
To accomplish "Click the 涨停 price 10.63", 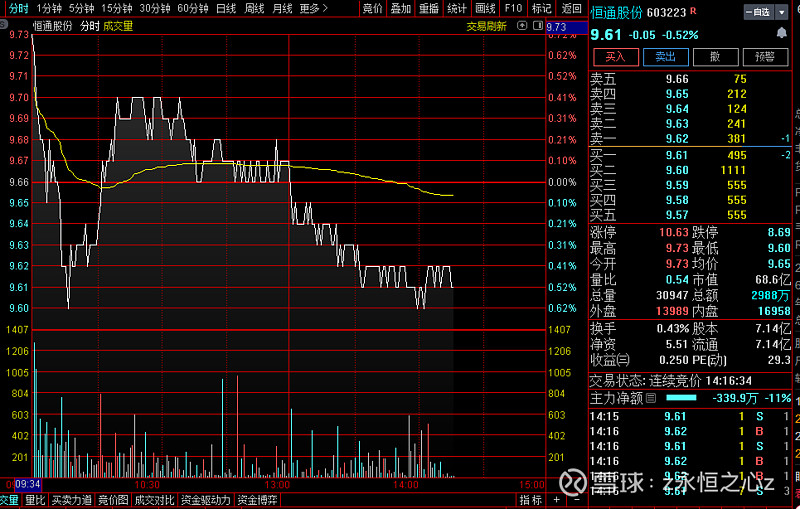I will click(673, 233).
